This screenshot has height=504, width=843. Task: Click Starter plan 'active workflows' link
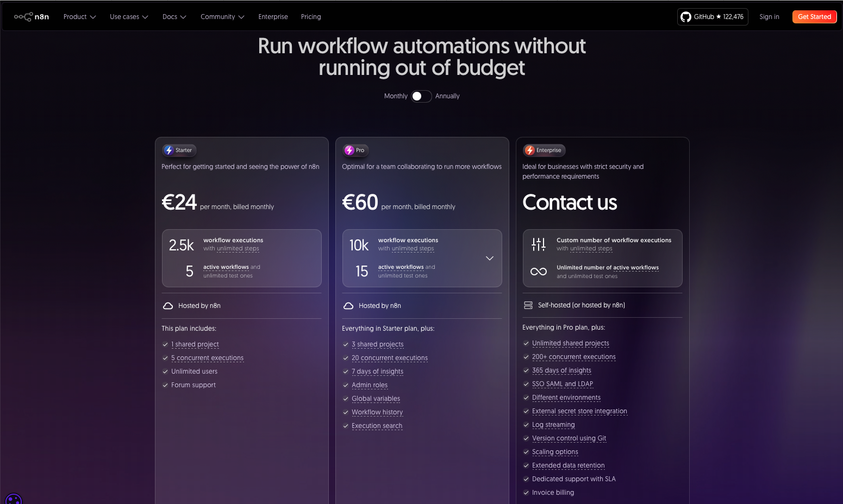pyautogui.click(x=226, y=267)
